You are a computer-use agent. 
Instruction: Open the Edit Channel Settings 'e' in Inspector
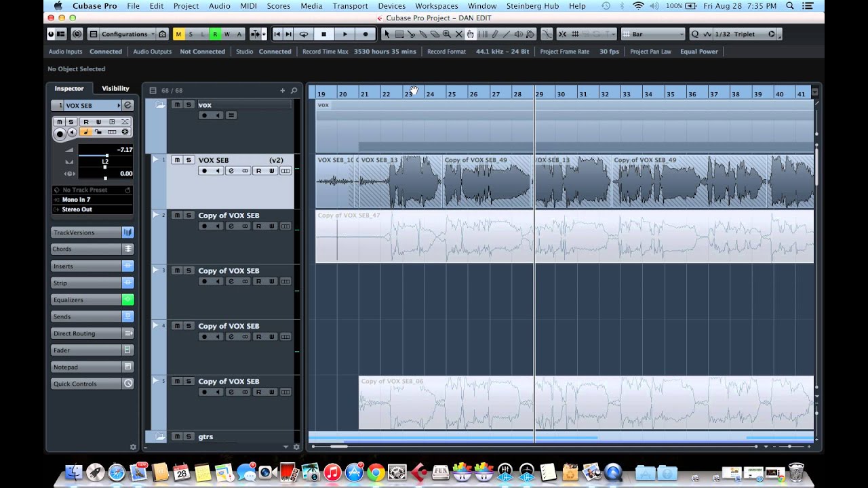128,105
